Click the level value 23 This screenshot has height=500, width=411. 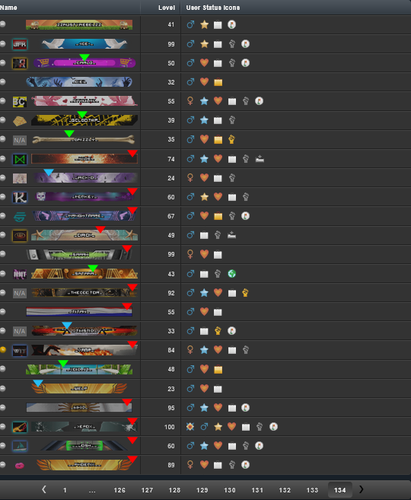[x=171, y=389]
